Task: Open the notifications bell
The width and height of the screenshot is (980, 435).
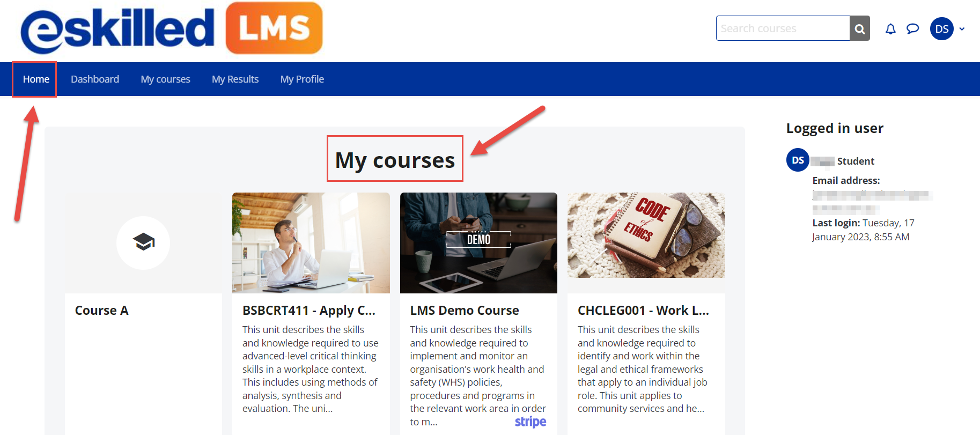Action: 890,29
